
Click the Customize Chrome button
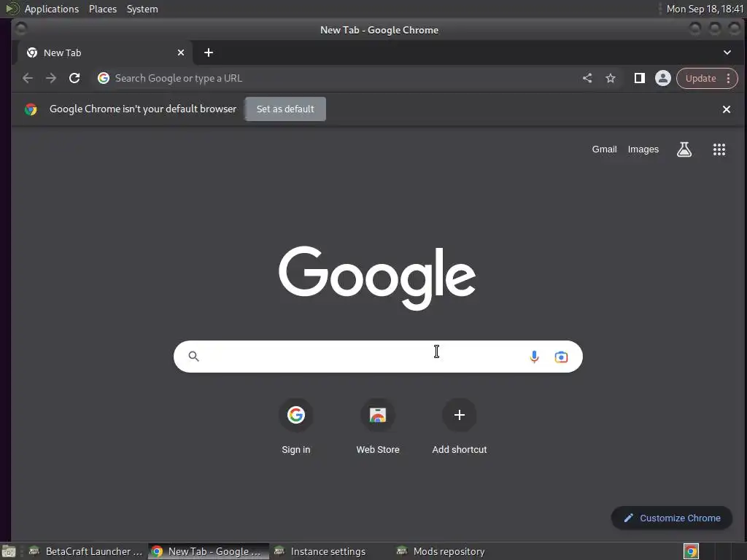(672, 518)
